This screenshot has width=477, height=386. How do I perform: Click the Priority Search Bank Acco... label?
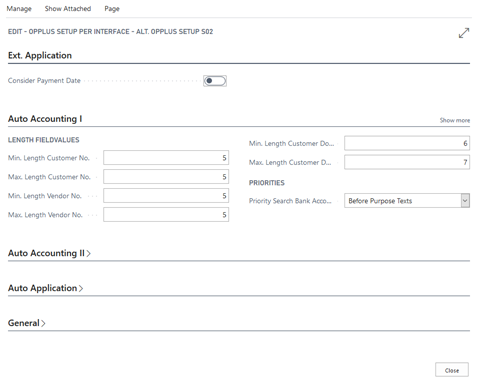(x=290, y=201)
